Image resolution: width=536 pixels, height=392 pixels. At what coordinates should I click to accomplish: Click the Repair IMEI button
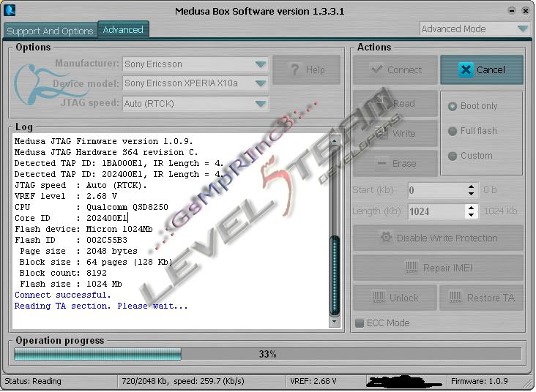438,268
